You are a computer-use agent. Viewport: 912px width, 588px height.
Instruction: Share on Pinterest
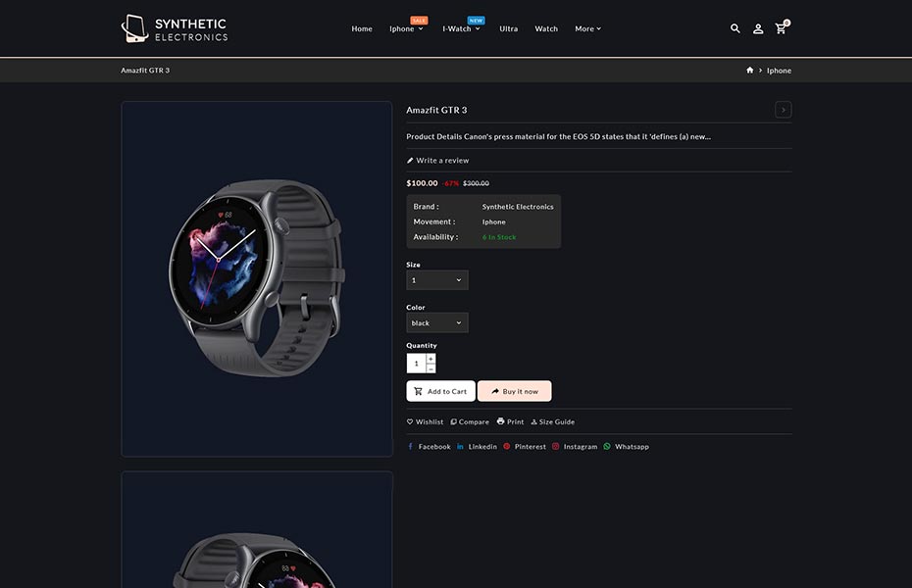click(525, 446)
